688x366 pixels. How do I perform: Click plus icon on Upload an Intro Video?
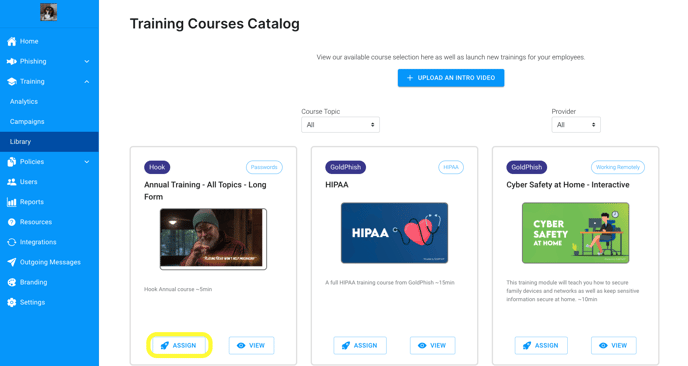pyautogui.click(x=410, y=78)
